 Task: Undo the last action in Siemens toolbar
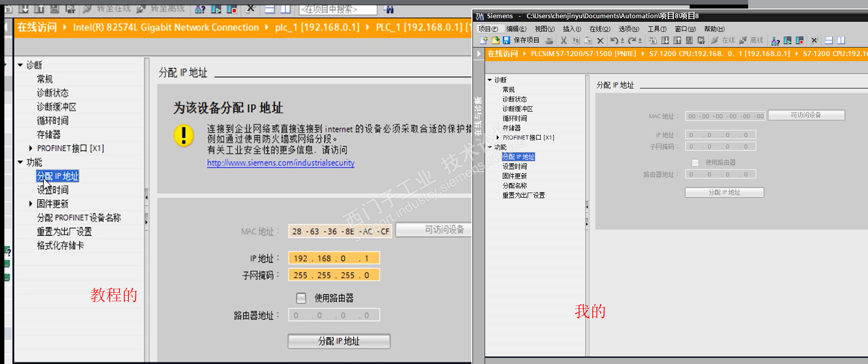[x=614, y=40]
